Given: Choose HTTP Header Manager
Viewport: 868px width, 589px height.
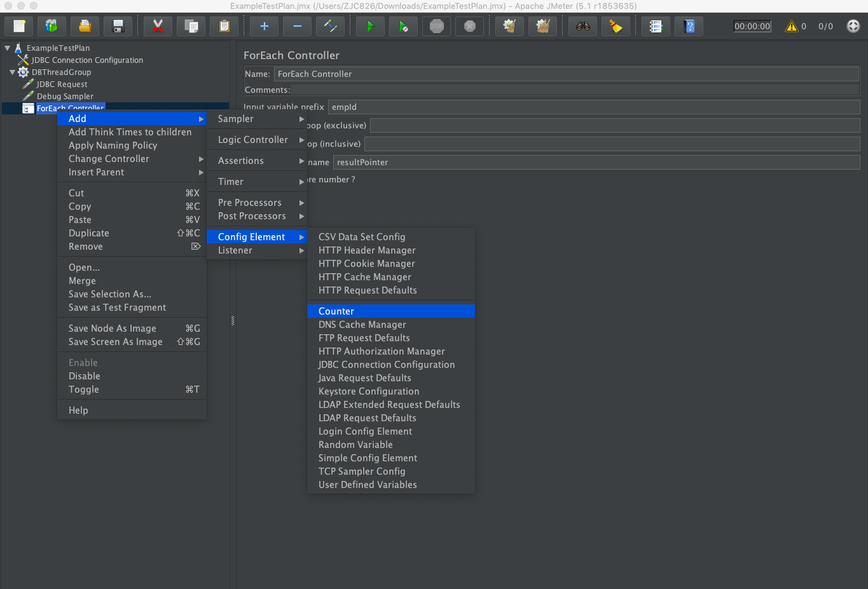Looking at the screenshot, I should pyautogui.click(x=391, y=250).
